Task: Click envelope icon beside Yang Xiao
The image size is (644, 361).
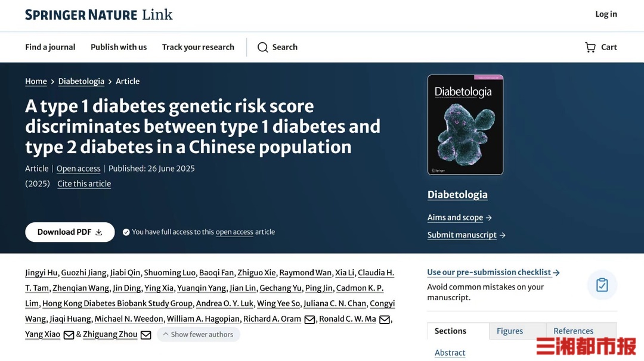Action: 69,335
